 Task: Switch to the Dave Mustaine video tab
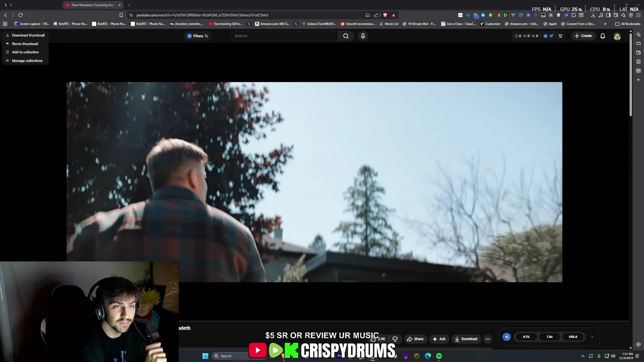tap(93, 5)
